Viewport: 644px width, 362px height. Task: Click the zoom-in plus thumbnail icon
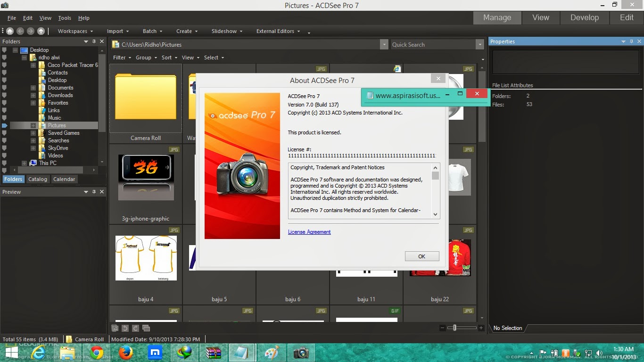pyautogui.click(x=481, y=328)
